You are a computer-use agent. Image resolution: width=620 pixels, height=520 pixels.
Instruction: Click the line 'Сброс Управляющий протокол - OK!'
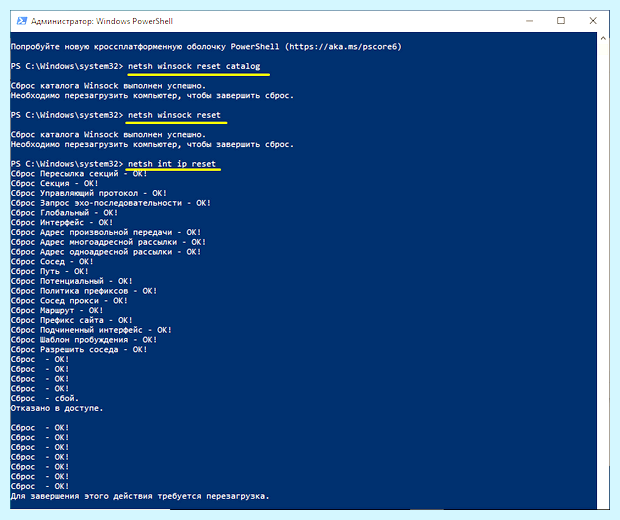pos(89,193)
